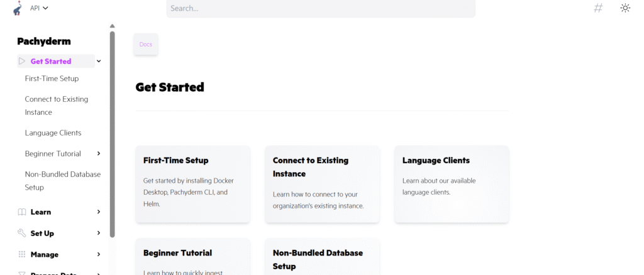
Task: Open Connect to Existing Instance sidebar link
Action: pos(57,105)
